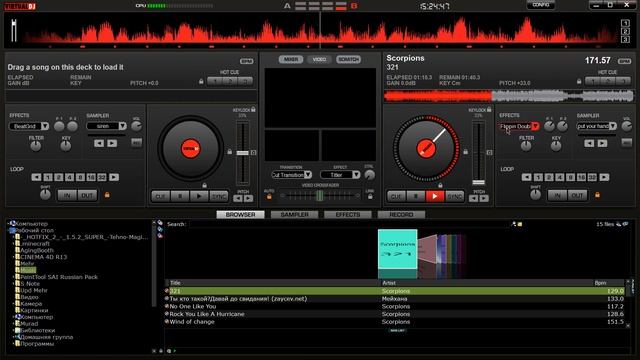Click the right deck KEY knob
This screenshot has width=640, height=360.
(x=556, y=146)
